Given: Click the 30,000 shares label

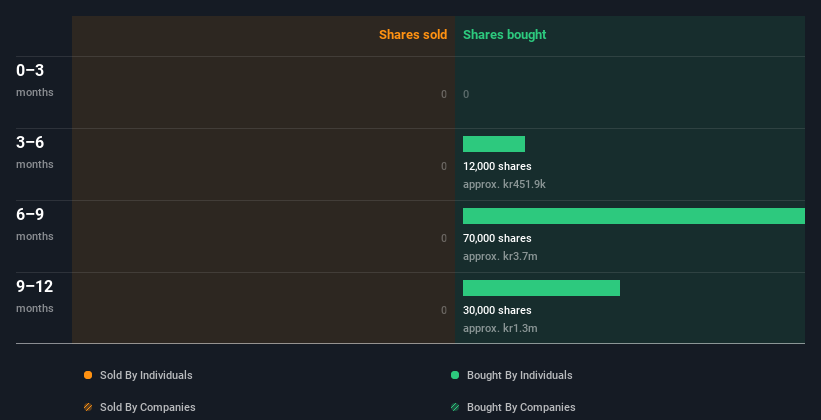Looking at the screenshot, I should tap(497, 310).
